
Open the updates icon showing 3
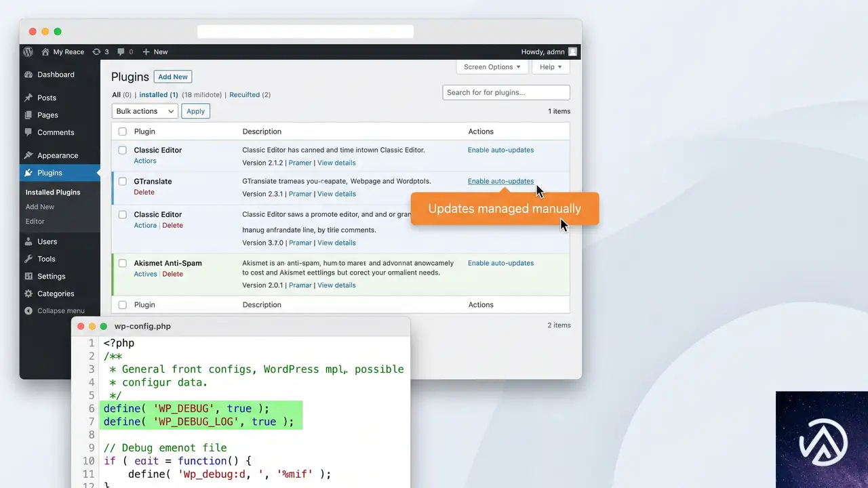[97, 52]
